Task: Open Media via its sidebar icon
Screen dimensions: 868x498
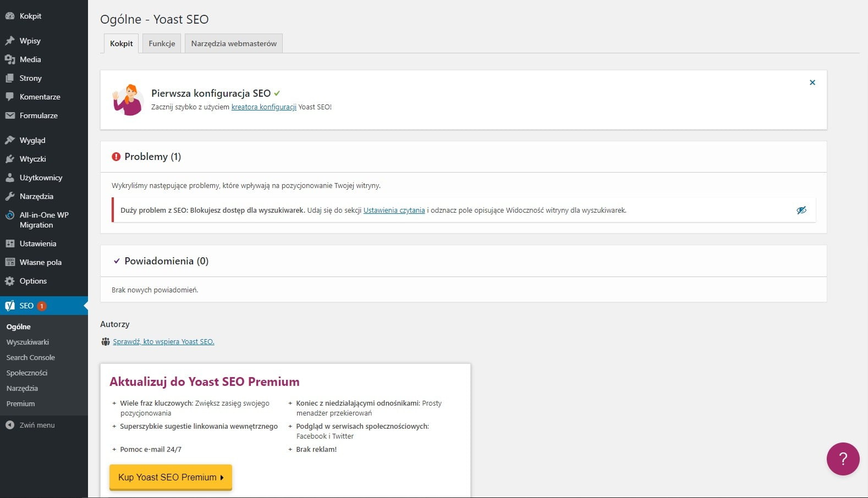Action: pos(10,59)
